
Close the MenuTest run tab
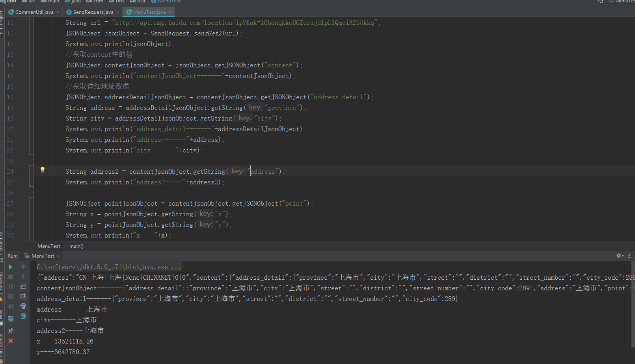coord(58,256)
